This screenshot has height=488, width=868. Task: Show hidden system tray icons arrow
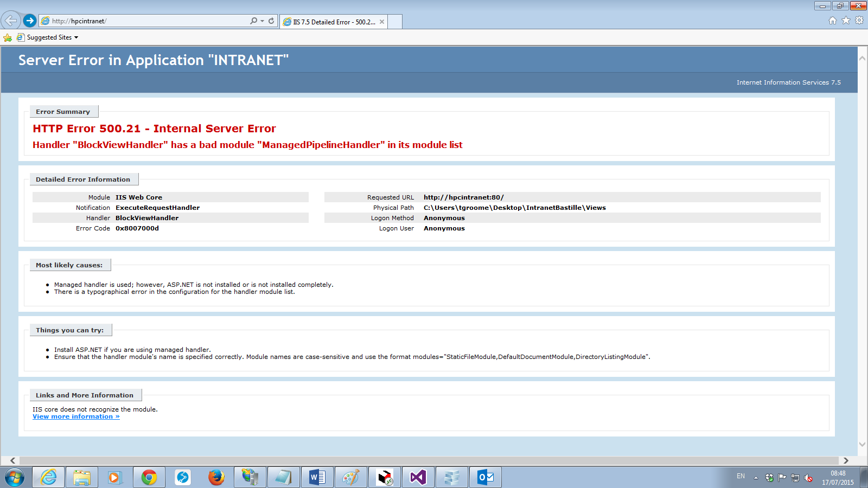point(756,478)
